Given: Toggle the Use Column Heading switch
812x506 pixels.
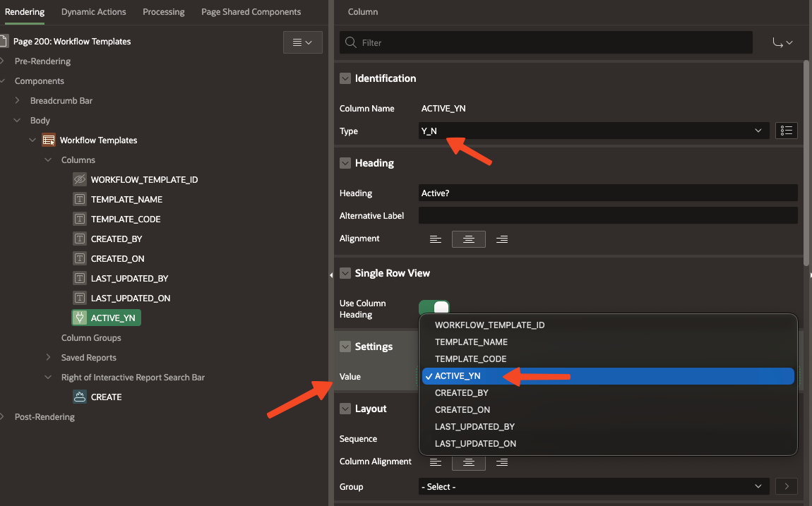Looking at the screenshot, I should tap(434, 307).
